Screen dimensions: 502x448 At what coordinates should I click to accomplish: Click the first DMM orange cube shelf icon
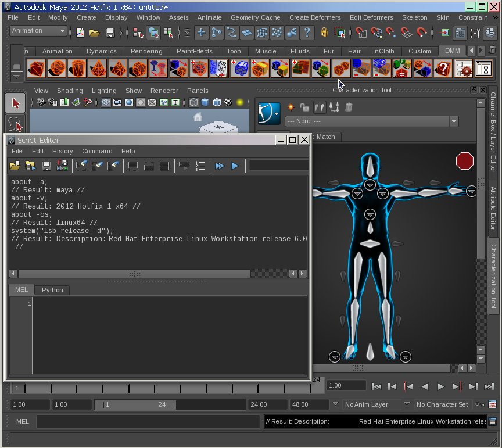pyautogui.click(x=36, y=68)
